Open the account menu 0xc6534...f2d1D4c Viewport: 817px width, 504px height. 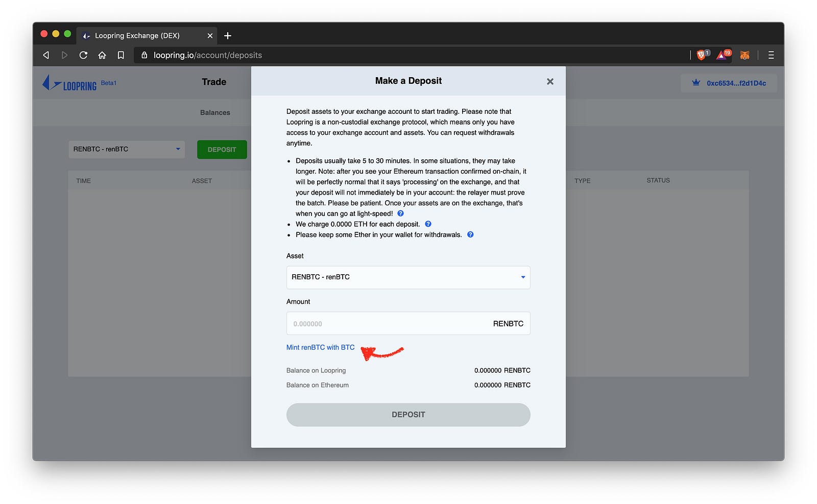coord(729,83)
